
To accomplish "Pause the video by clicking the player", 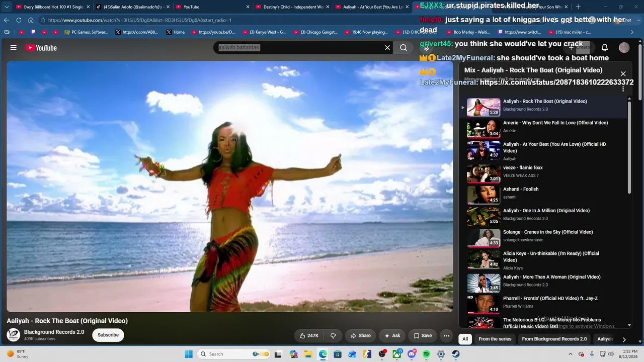I will click(x=230, y=187).
